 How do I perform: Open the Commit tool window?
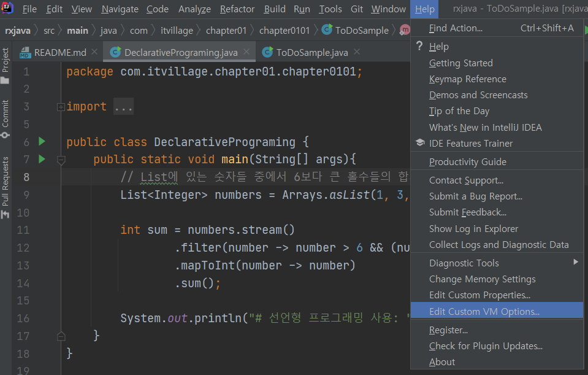(x=5, y=119)
